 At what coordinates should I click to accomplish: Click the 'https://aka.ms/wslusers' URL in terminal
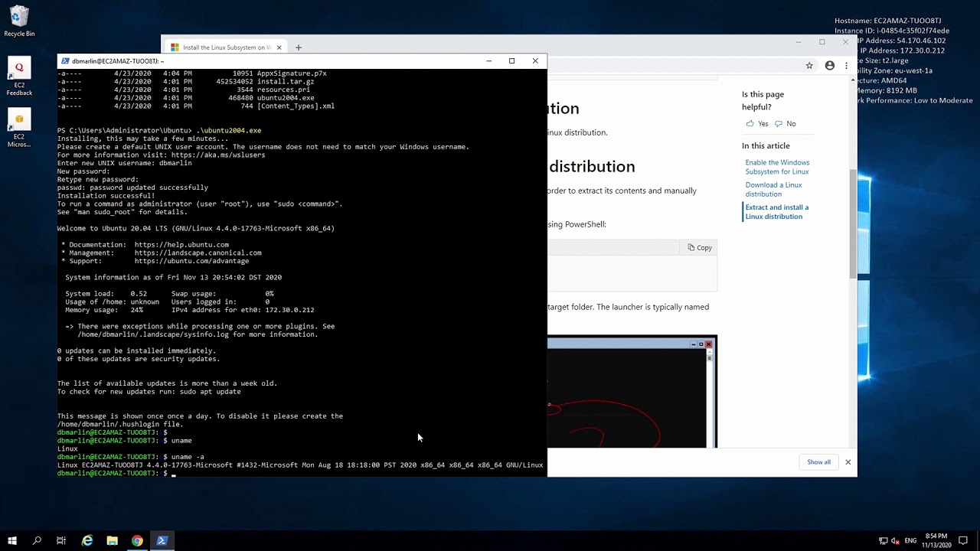click(x=218, y=155)
